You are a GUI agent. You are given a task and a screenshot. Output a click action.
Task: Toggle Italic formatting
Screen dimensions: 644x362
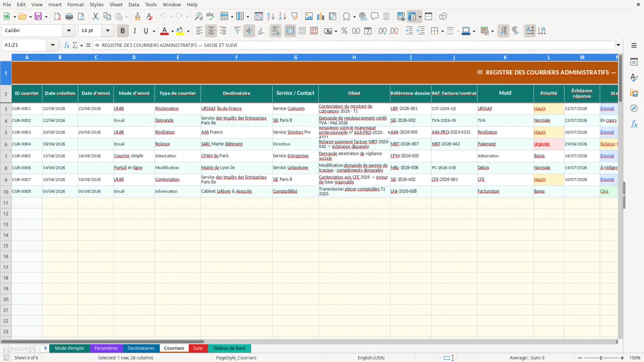(134, 31)
